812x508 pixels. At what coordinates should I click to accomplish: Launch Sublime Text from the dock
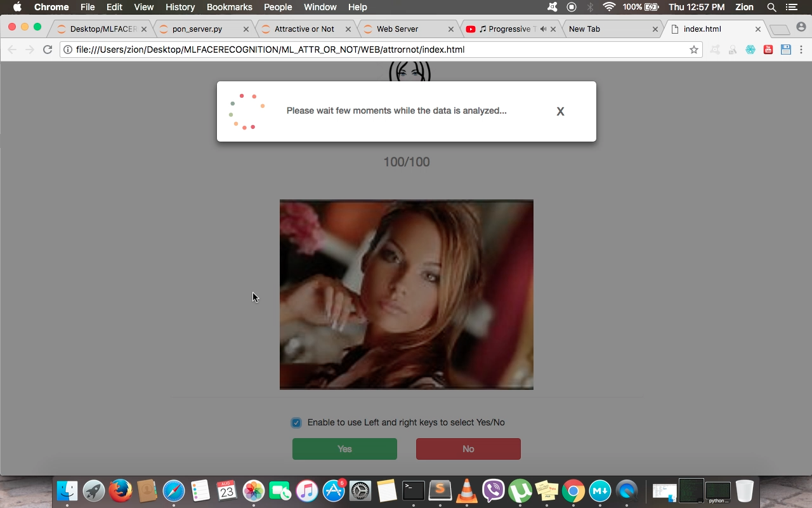(440, 491)
